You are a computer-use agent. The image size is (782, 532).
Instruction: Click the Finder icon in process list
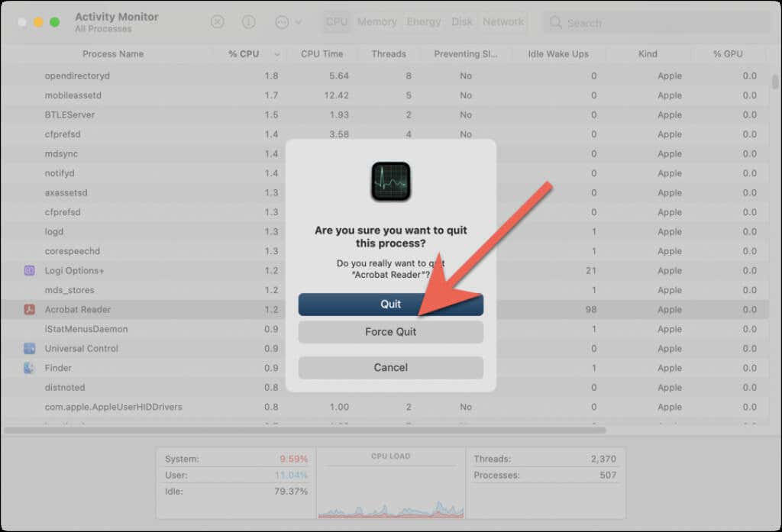click(x=29, y=368)
